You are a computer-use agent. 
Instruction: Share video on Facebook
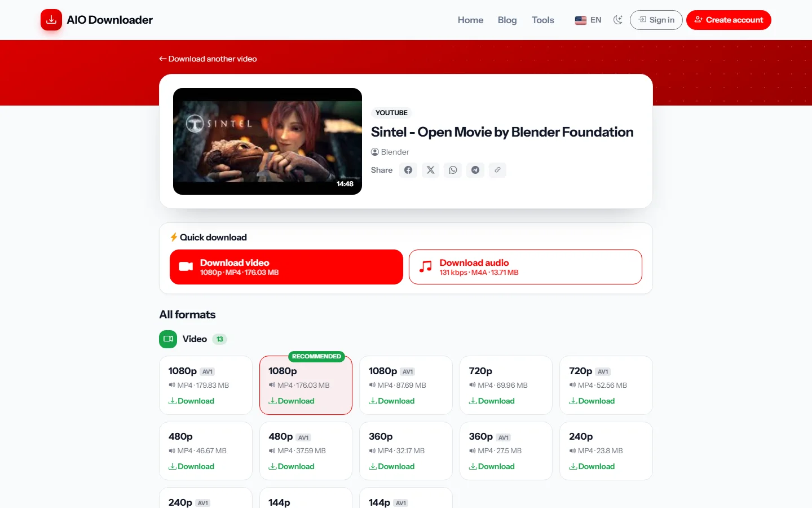coord(408,170)
